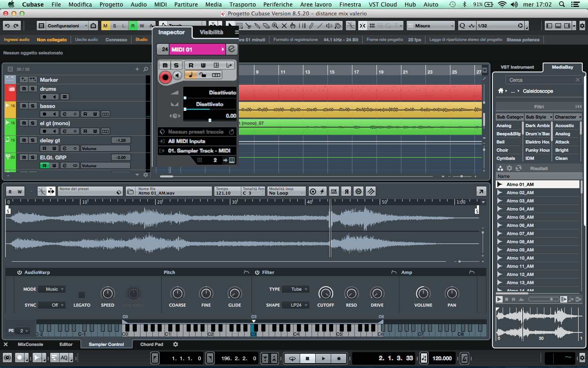Screen dimensions: 588x368
Task: Click All MIDI Inputs routing
Action: click(x=197, y=141)
